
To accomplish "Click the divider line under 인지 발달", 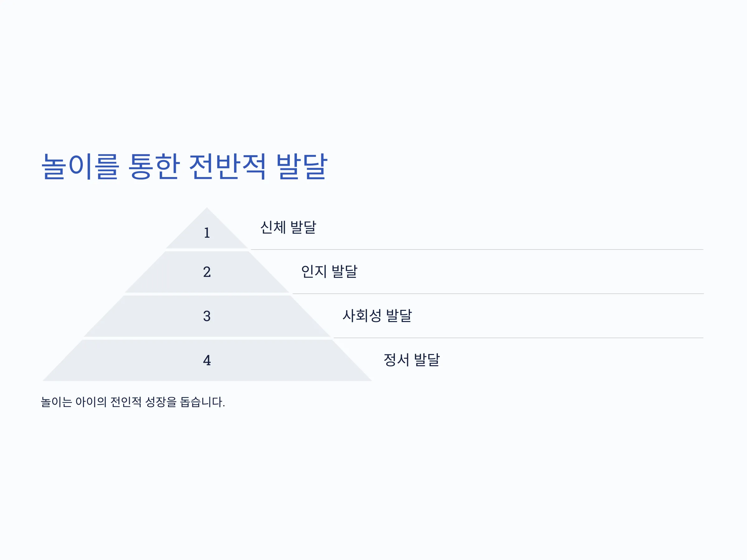I will coord(498,294).
